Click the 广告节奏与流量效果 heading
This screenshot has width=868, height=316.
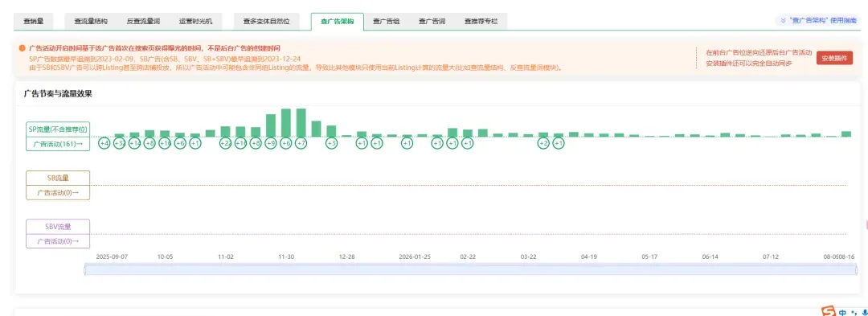pyautogui.click(x=58, y=94)
